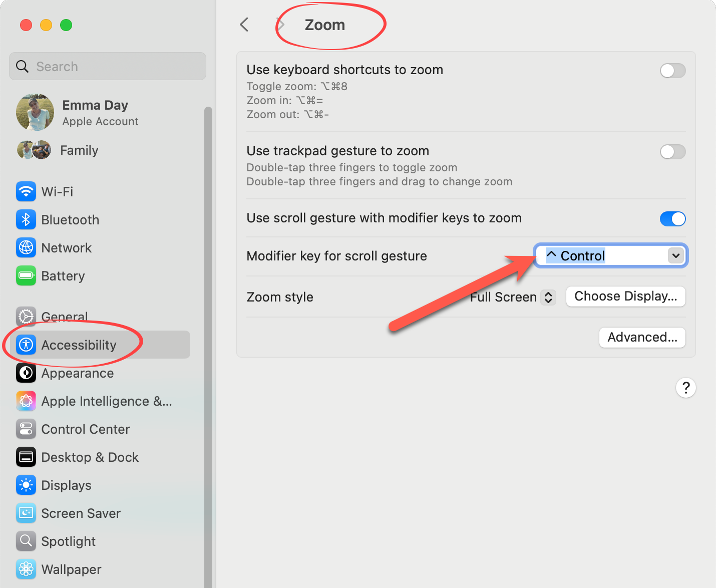
Task: Open Bluetooth settings icon
Action: (x=26, y=220)
